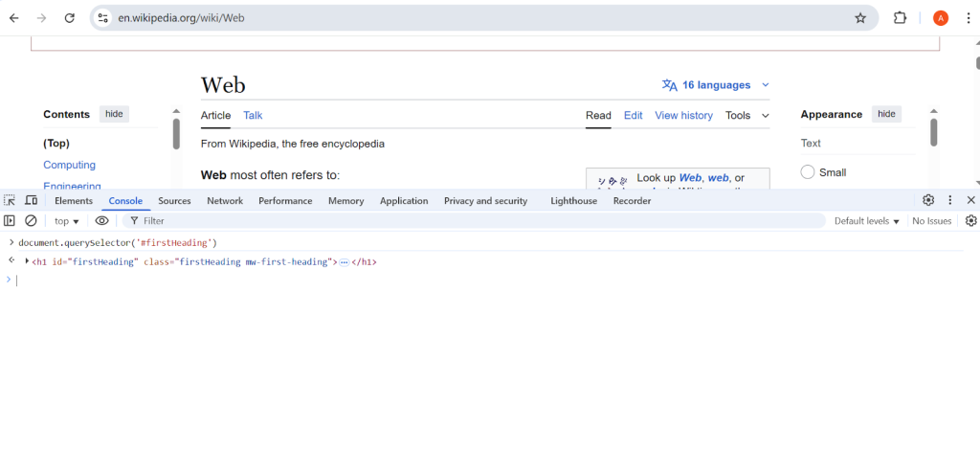Open the Performance tab
This screenshot has height=472, width=980.
click(x=285, y=201)
